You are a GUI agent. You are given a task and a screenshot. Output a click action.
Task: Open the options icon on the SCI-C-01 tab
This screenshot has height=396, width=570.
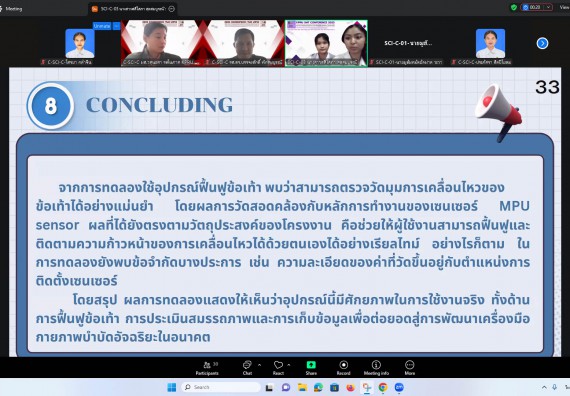[x=172, y=8]
